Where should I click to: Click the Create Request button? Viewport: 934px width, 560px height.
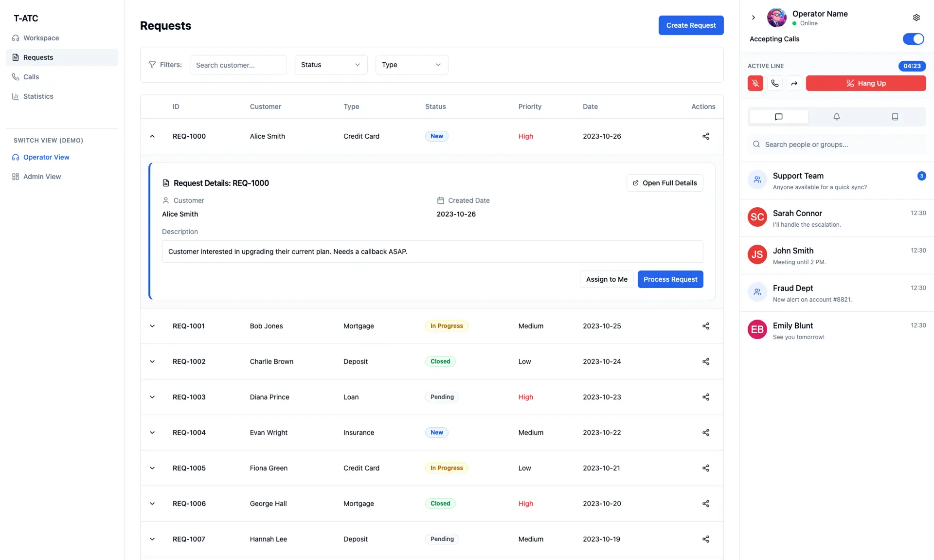pyautogui.click(x=691, y=25)
